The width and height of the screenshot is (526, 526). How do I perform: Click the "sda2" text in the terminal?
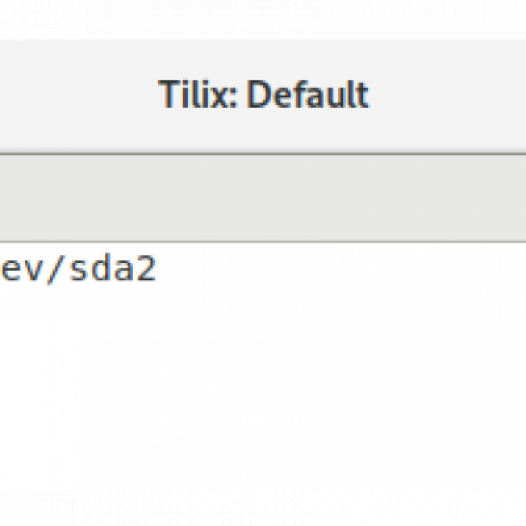113,268
